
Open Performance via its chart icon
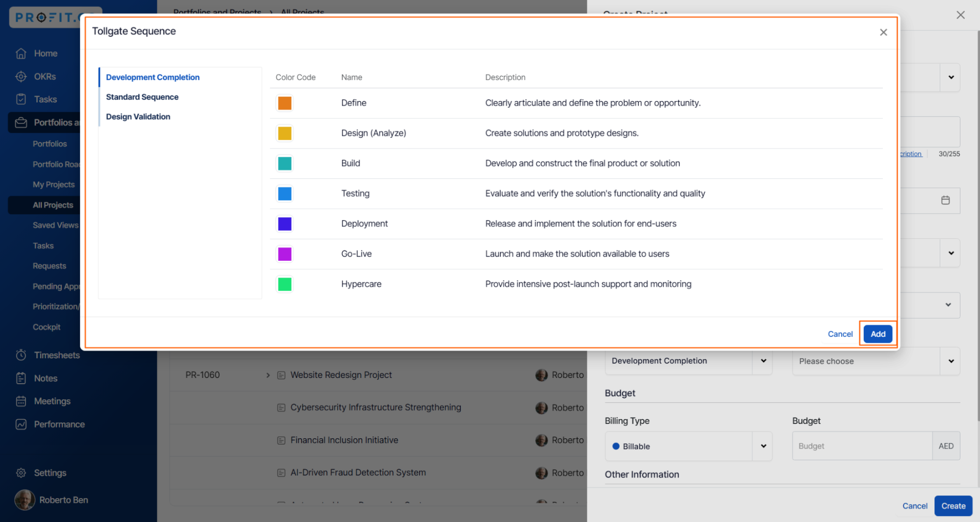tap(21, 424)
